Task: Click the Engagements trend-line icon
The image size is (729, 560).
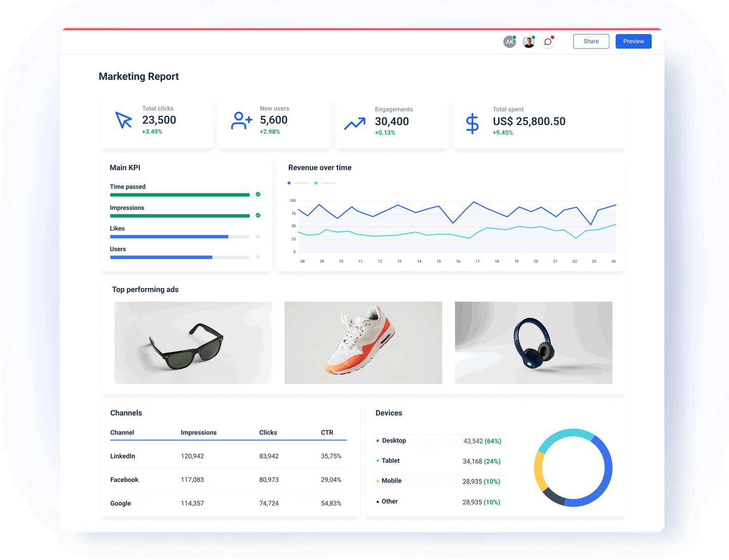Action: click(x=355, y=122)
